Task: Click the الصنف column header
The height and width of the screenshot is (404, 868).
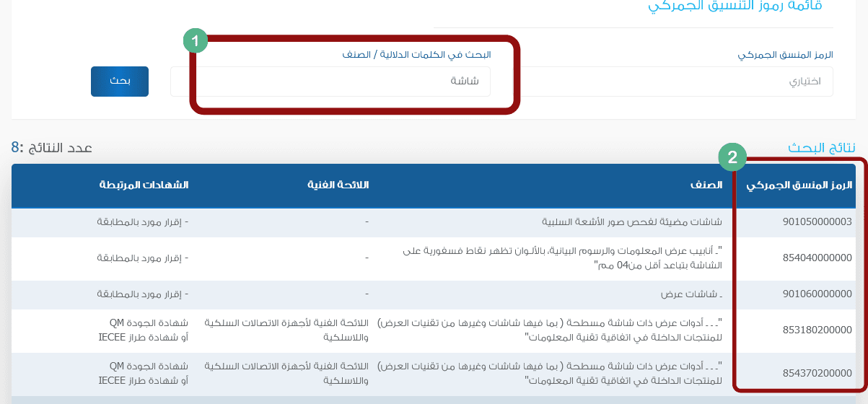Action: [716, 185]
